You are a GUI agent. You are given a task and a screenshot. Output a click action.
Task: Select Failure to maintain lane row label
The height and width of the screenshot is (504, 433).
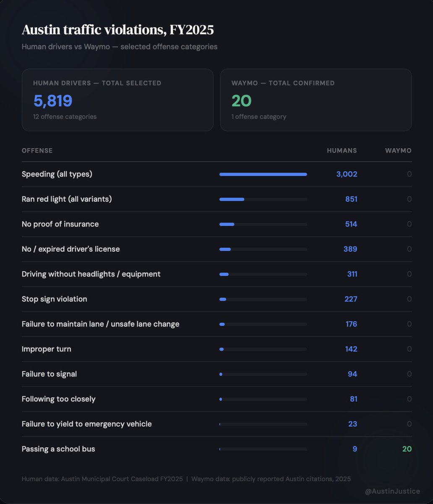pyautogui.click(x=100, y=324)
